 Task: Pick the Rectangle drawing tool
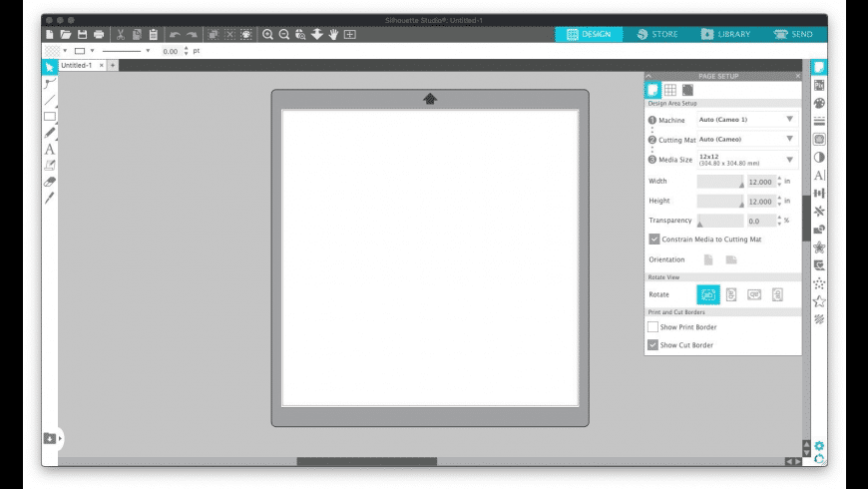click(x=50, y=117)
